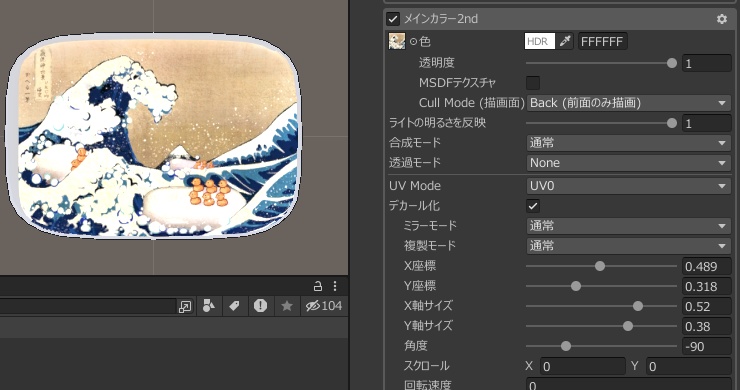The image size is (740, 390).
Task: Click the search by label tag icon
Action: (x=234, y=306)
